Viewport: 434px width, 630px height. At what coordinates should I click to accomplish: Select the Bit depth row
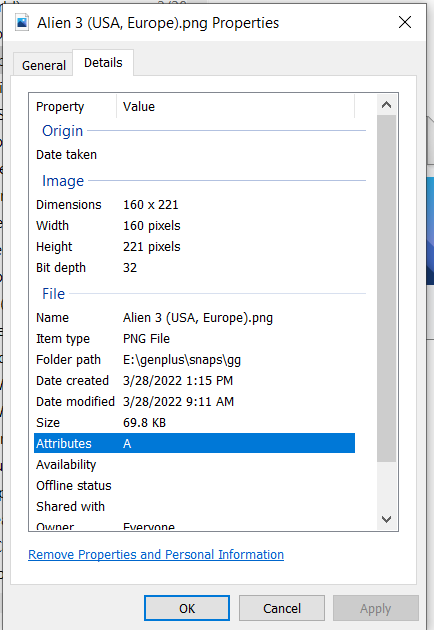[194, 268]
